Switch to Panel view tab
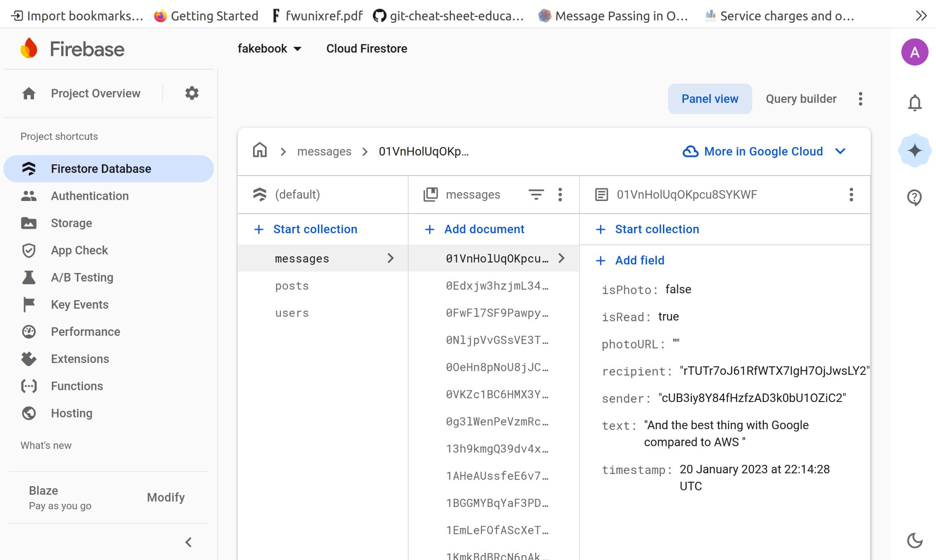The height and width of the screenshot is (560, 936). (710, 99)
